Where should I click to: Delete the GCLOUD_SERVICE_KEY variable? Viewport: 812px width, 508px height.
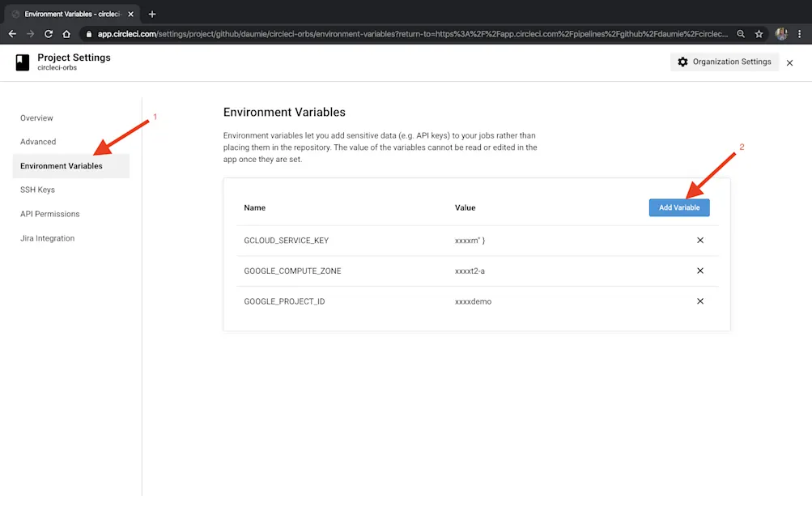(700, 241)
